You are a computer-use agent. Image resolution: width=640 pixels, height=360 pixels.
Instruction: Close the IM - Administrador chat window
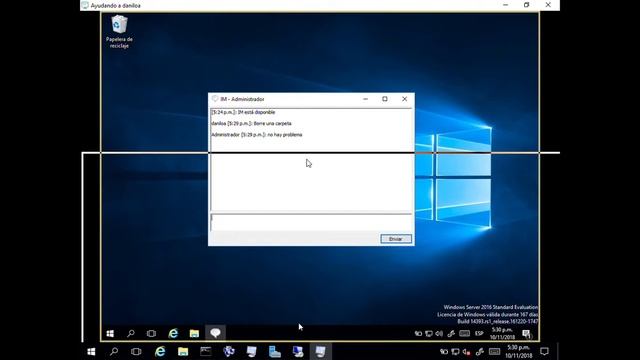click(404, 99)
